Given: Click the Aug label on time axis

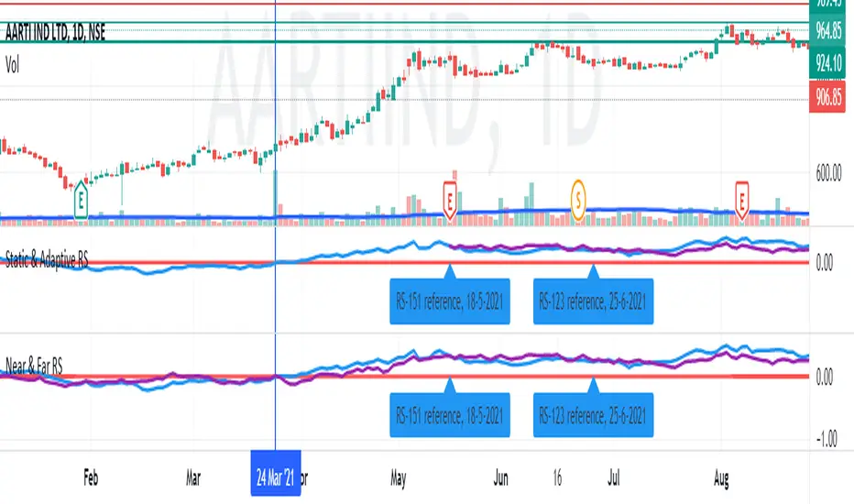Looking at the screenshot, I should pyautogui.click(x=721, y=479).
